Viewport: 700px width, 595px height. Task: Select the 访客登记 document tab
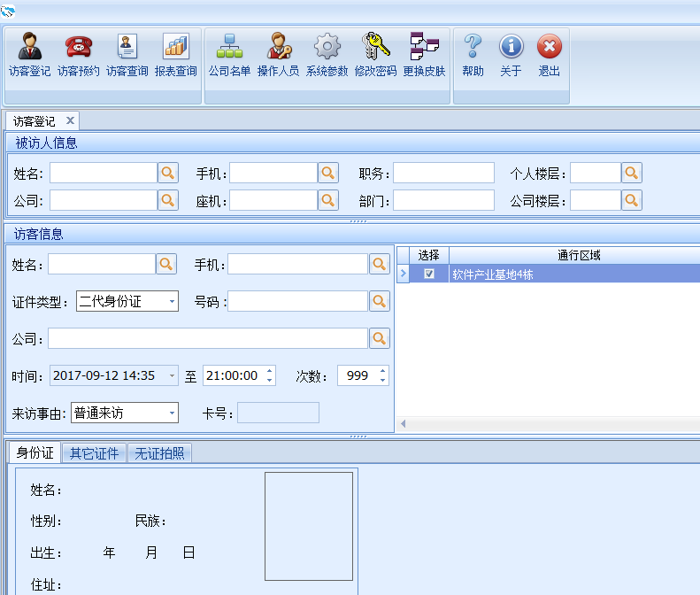tap(35, 121)
